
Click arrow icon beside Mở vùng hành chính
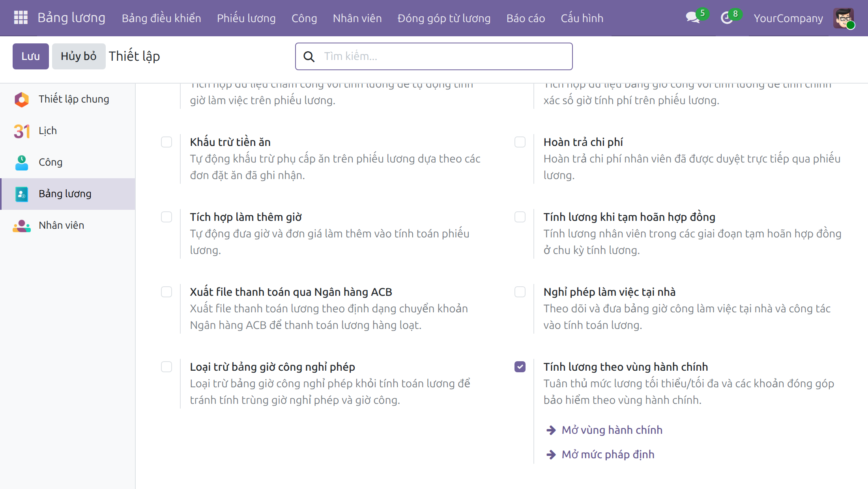(x=551, y=430)
